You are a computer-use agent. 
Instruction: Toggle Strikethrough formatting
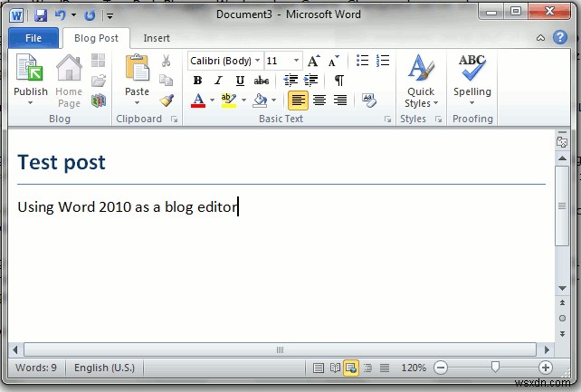[x=262, y=80]
